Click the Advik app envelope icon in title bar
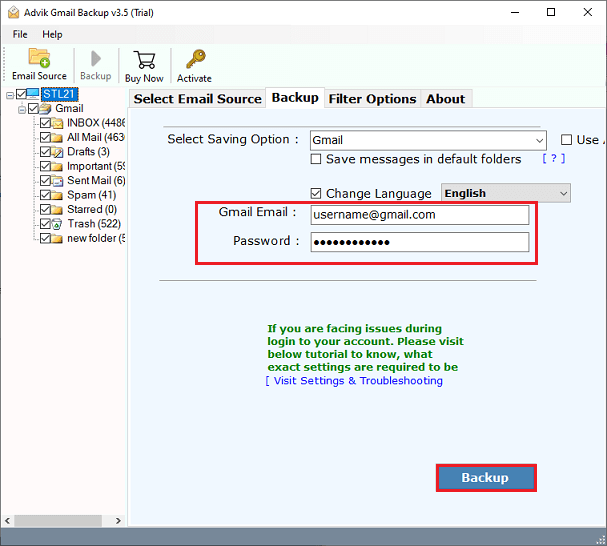Image resolution: width=607 pixels, height=546 pixels. 14,12
